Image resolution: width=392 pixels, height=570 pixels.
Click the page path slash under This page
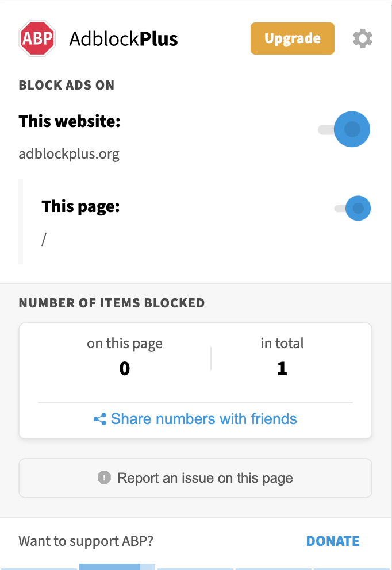(x=44, y=239)
